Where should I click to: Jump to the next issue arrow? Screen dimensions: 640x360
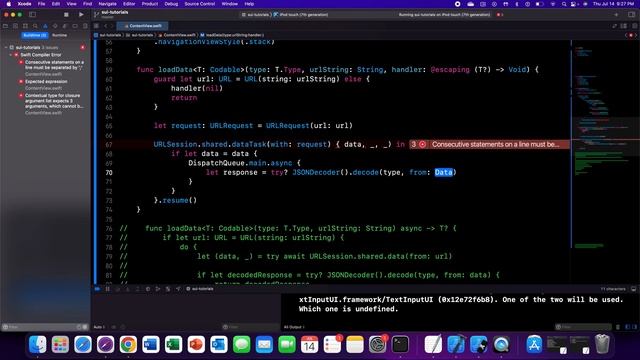point(636,35)
